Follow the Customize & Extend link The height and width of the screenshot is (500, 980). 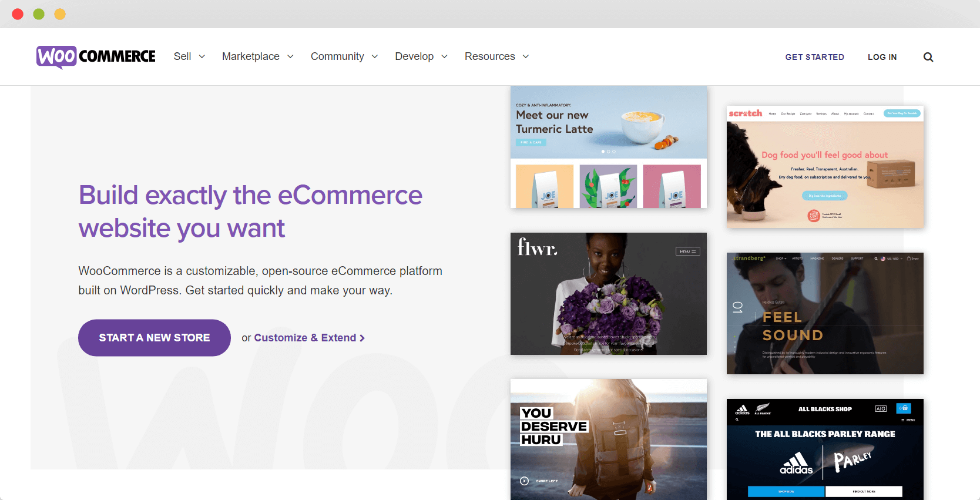click(x=309, y=338)
